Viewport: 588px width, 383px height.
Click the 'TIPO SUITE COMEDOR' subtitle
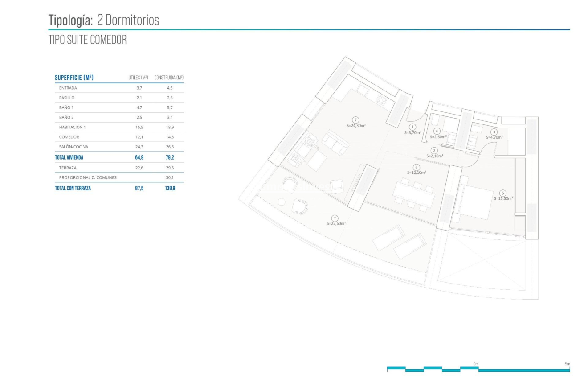[x=87, y=40]
